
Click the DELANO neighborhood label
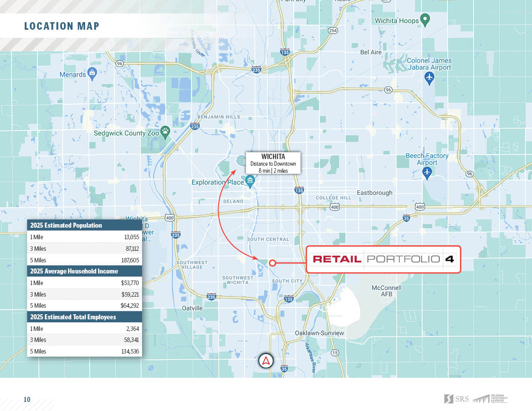click(x=233, y=201)
